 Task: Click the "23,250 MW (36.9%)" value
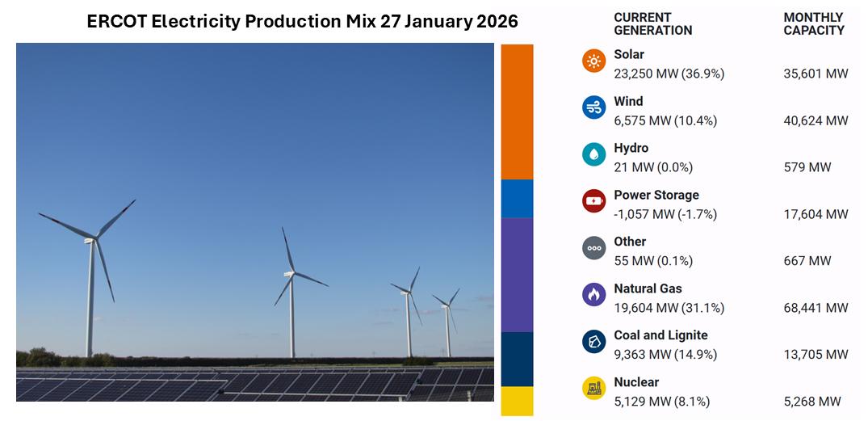click(x=669, y=74)
